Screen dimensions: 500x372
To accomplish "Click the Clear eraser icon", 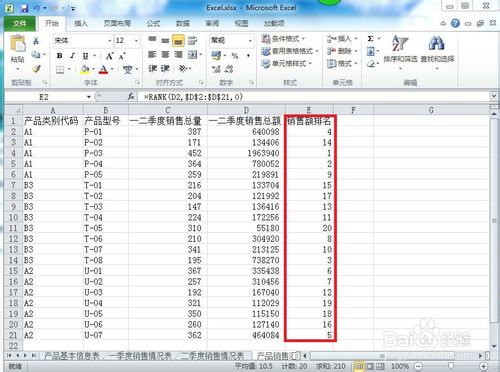I will (x=371, y=64).
